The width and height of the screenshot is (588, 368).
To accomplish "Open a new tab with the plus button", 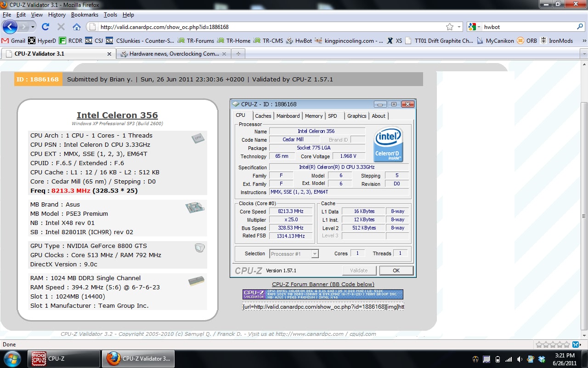I will click(x=238, y=54).
